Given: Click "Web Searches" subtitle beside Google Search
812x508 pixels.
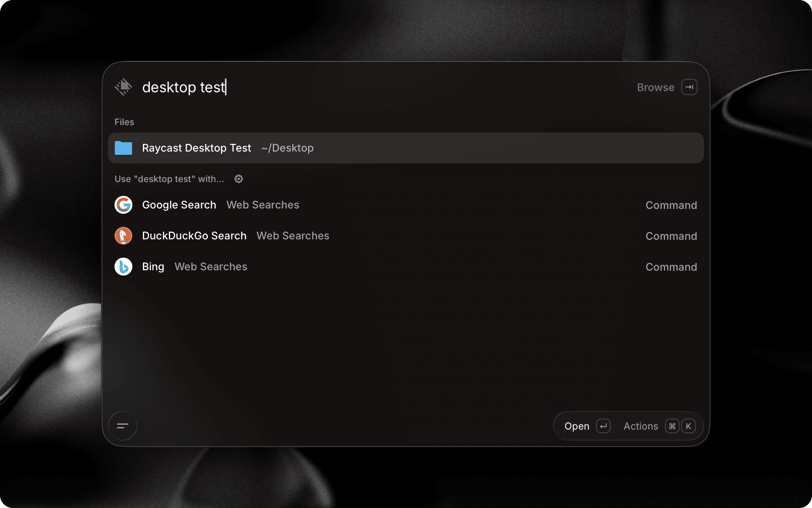Looking at the screenshot, I should tap(263, 205).
